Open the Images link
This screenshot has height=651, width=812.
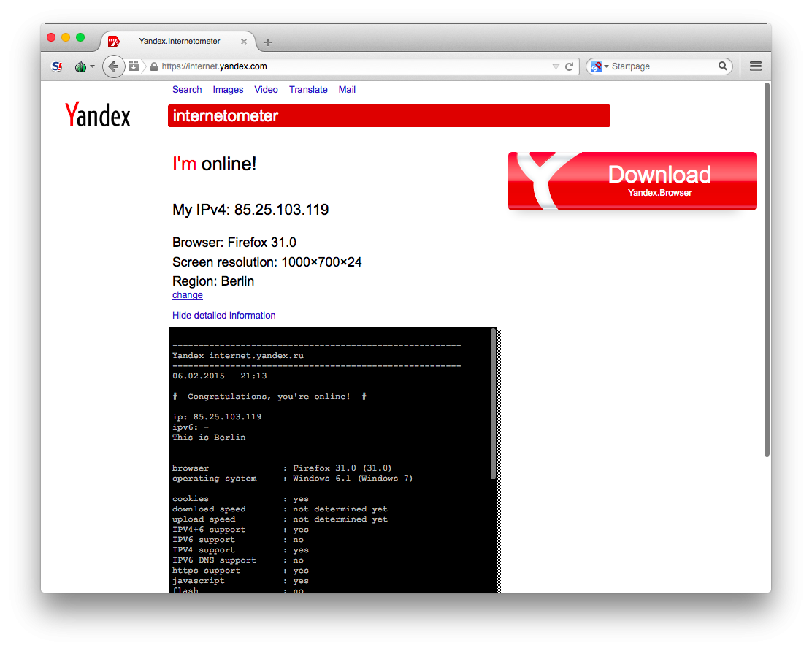point(228,90)
